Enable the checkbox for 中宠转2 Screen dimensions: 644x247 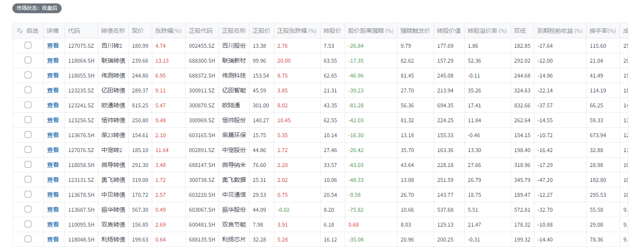point(28,149)
